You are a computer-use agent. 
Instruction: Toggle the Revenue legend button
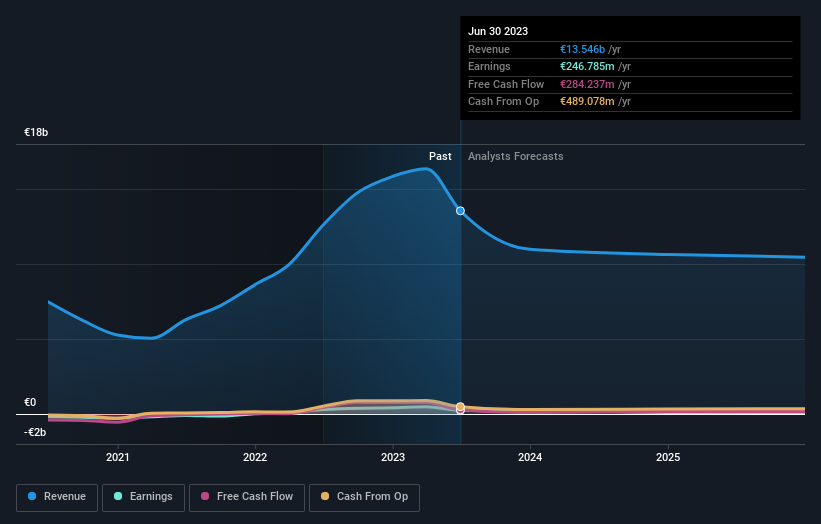point(57,497)
